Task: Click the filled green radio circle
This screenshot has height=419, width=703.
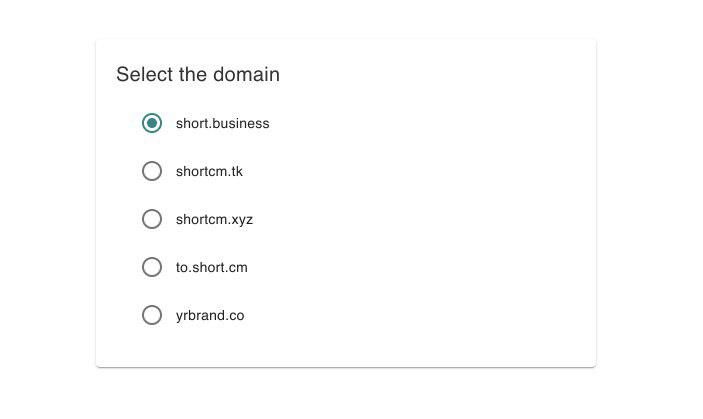Action: point(152,123)
